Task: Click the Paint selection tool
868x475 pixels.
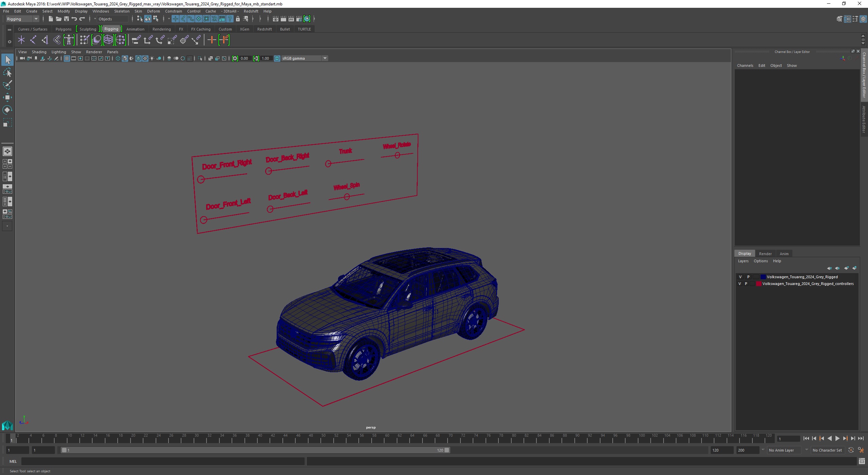Action: coord(7,85)
